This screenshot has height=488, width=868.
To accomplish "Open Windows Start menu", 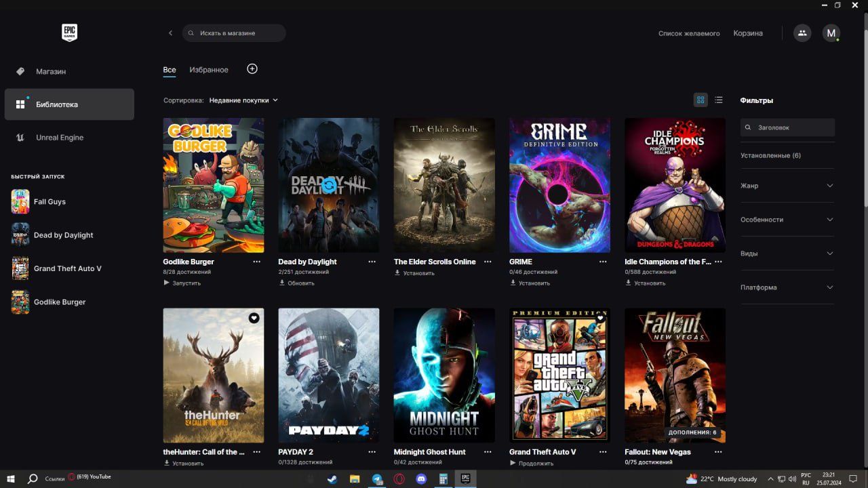I will [x=11, y=479].
